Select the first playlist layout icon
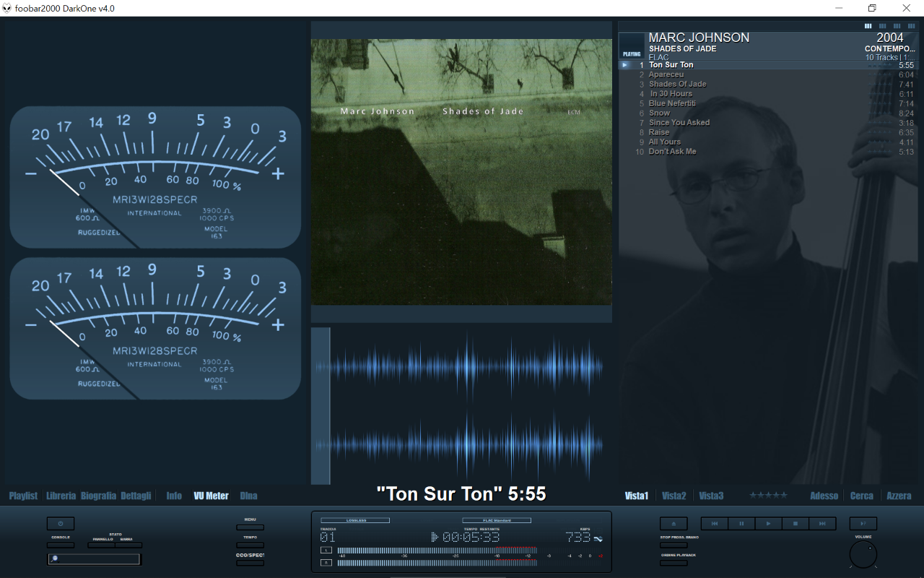924x578 pixels. 868,26
